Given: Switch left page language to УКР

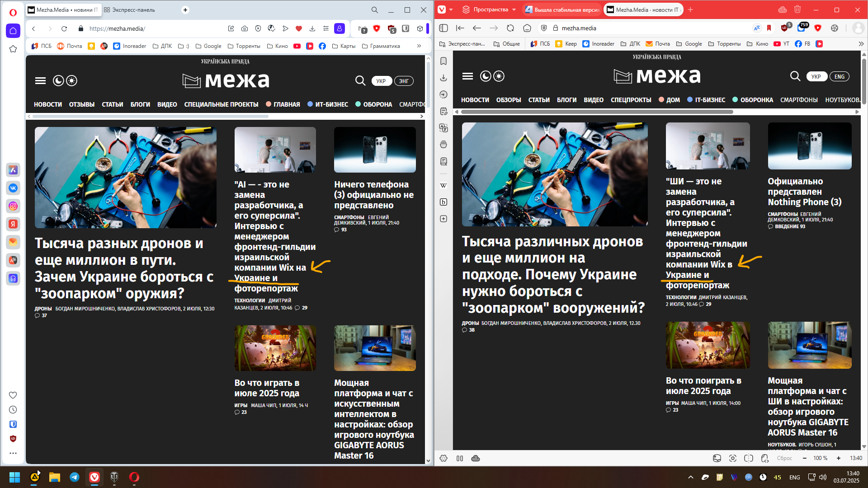Looking at the screenshot, I should (381, 81).
